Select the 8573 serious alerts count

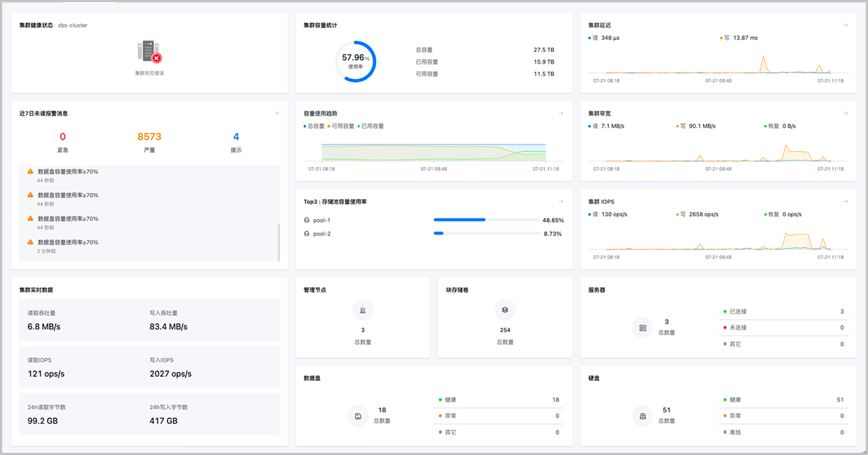tap(150, 137)
